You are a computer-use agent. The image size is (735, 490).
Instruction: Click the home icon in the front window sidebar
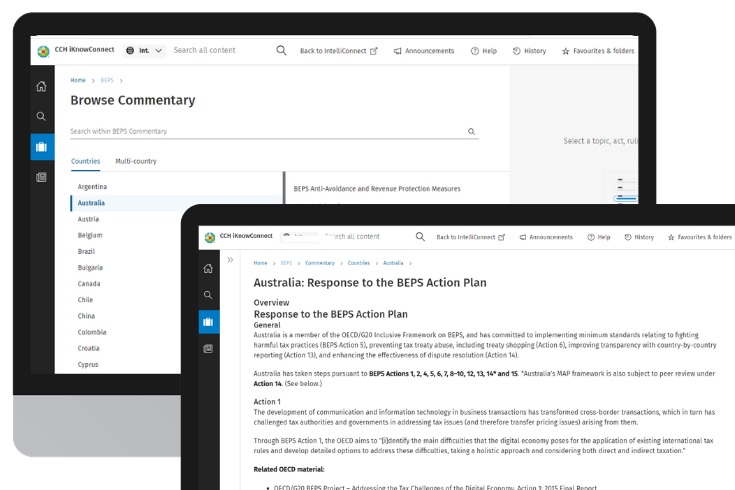click(x=208, y=268)
